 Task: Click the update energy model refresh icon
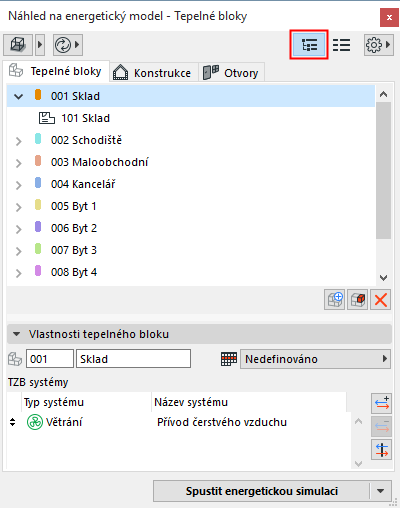coord(63,45)
